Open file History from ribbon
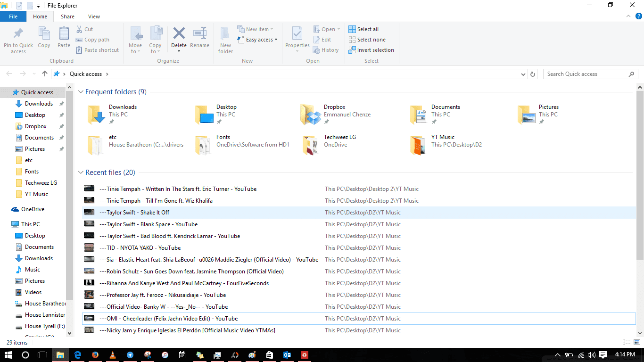 pos(326,50)
